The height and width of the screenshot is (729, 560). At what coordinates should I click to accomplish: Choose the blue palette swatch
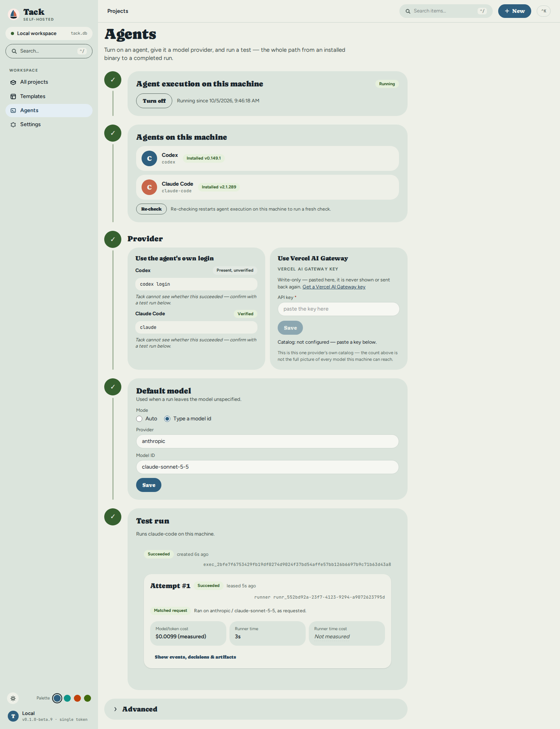[x=57, y=698]
